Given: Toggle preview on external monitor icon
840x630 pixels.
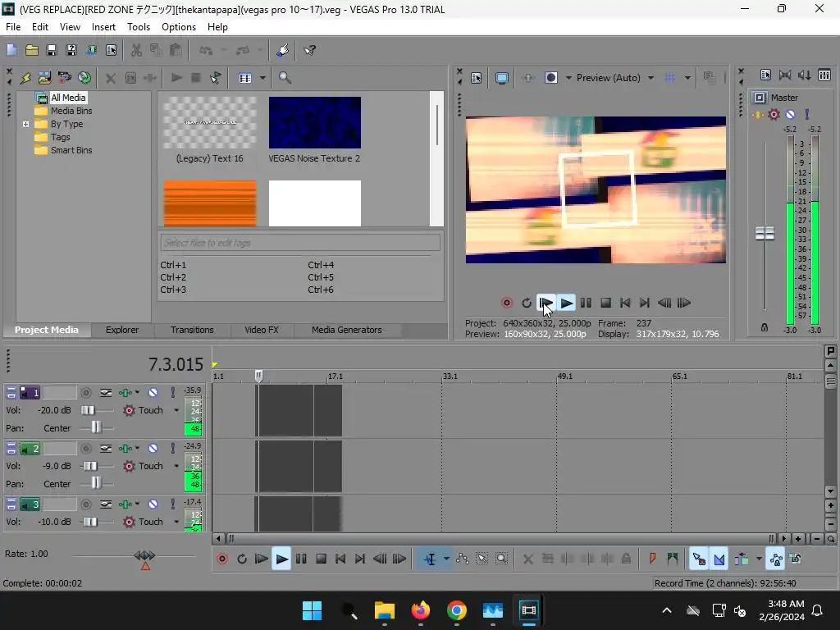Looking at the screenshot, I should click(x=502, y=78).
